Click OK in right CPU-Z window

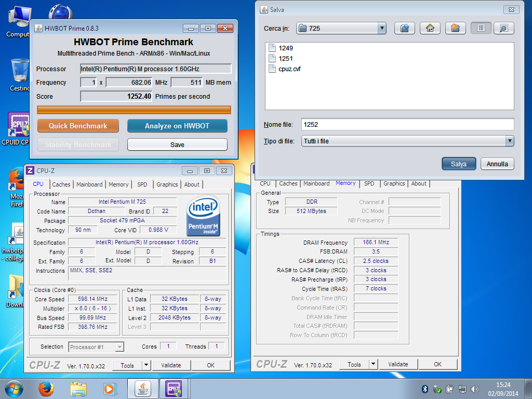437,364
